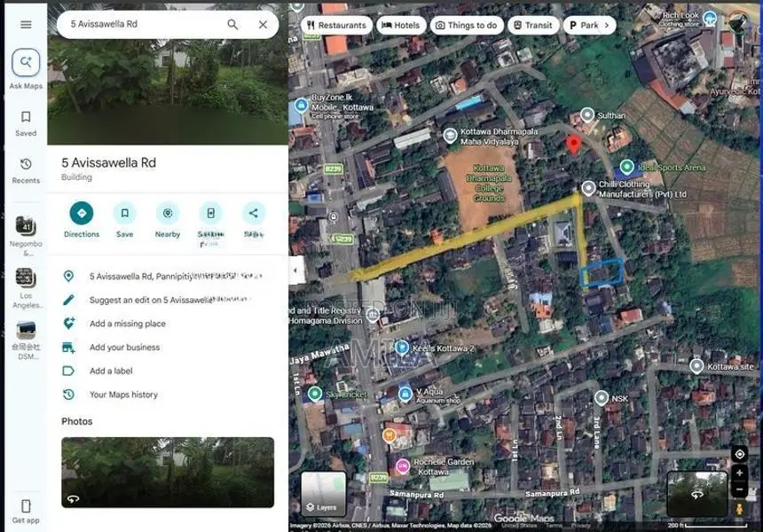Click Kottawa Dharmapala Maha Vidyalaya marker
The width and height of the screenshot is (763, 532).
click(x=450, y=136)
